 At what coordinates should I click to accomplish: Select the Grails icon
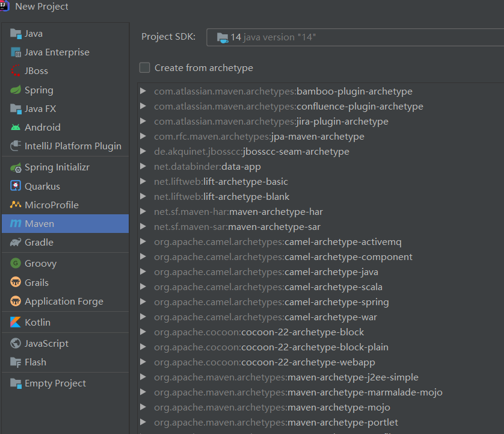[16, 283]
